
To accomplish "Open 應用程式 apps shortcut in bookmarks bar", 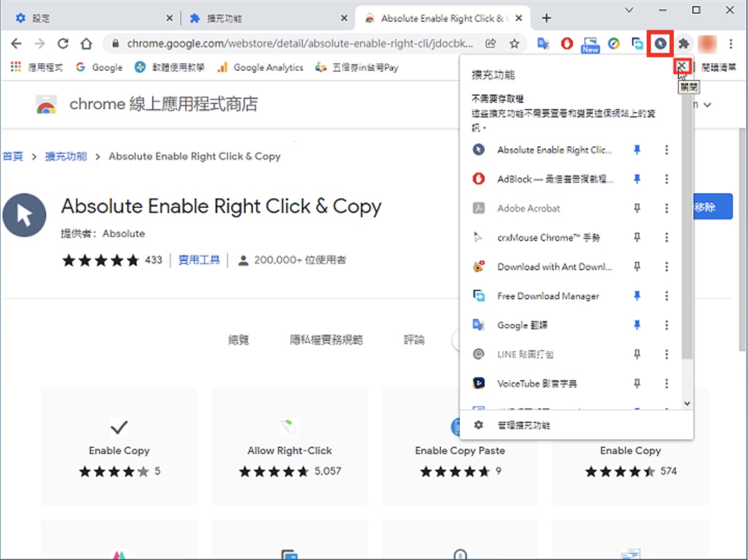I will (x=37, y=68).
